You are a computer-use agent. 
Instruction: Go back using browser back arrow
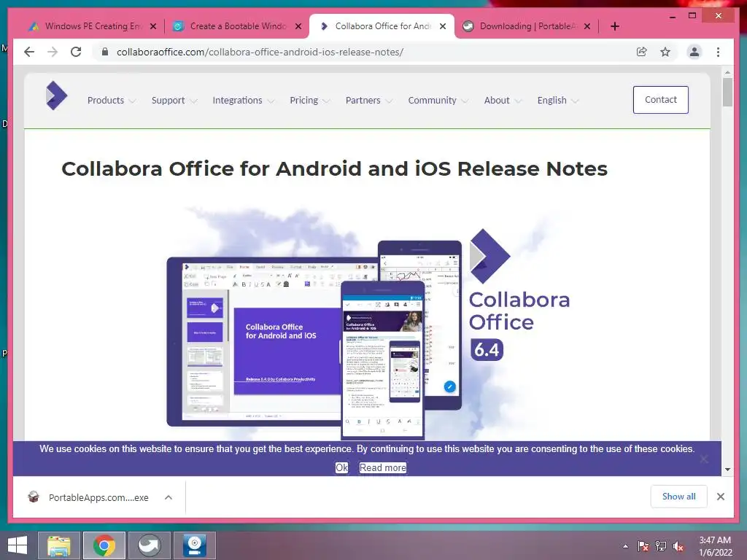click(x=29, y=52)
